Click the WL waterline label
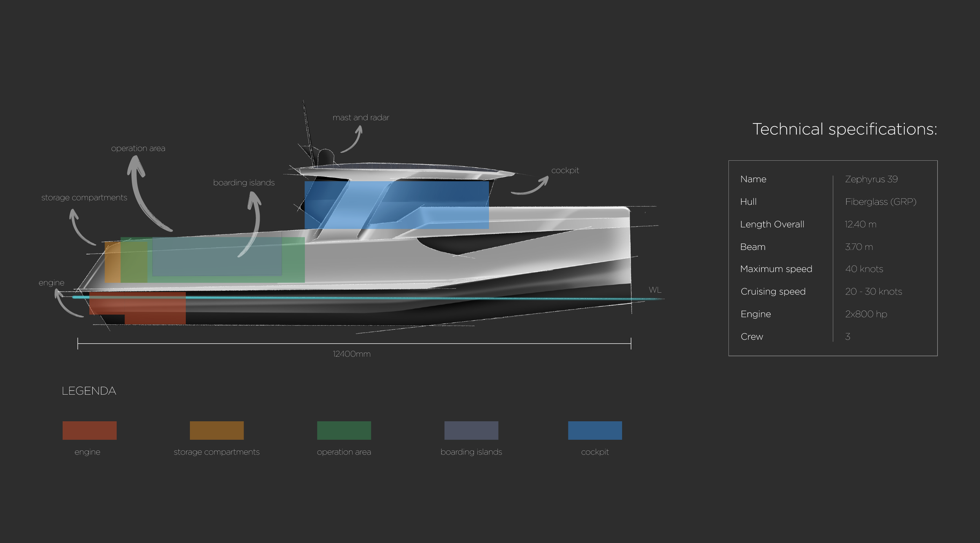Viewport: 980px width, 543px height. (655, 290)
